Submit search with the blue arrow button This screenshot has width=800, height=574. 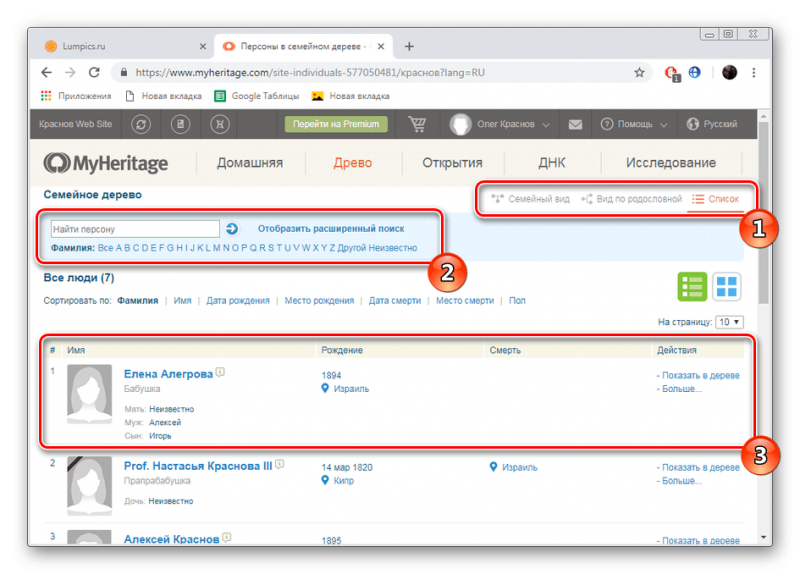(x=232, y=229)
